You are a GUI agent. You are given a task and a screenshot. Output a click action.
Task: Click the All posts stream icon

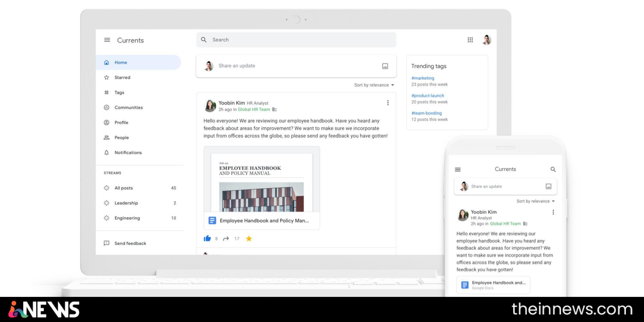coord(107,188)
